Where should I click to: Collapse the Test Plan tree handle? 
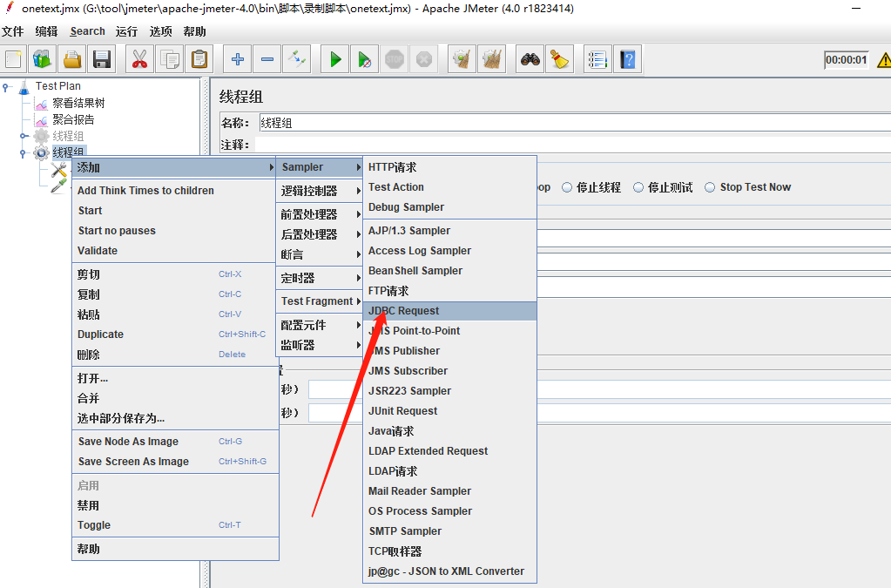point(6,87)
